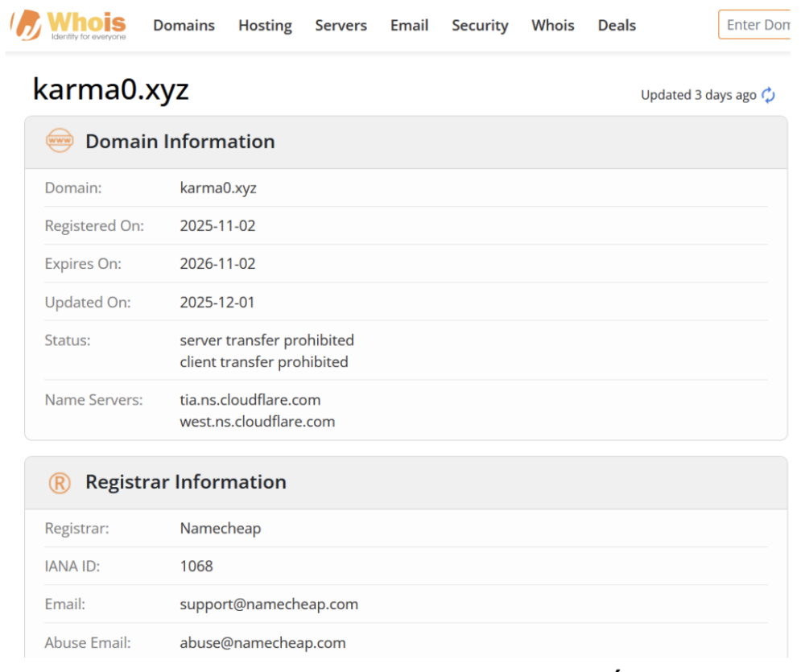805x672 pixels.
Task: Select the Whois navigation item
Action: click(553, 25)
